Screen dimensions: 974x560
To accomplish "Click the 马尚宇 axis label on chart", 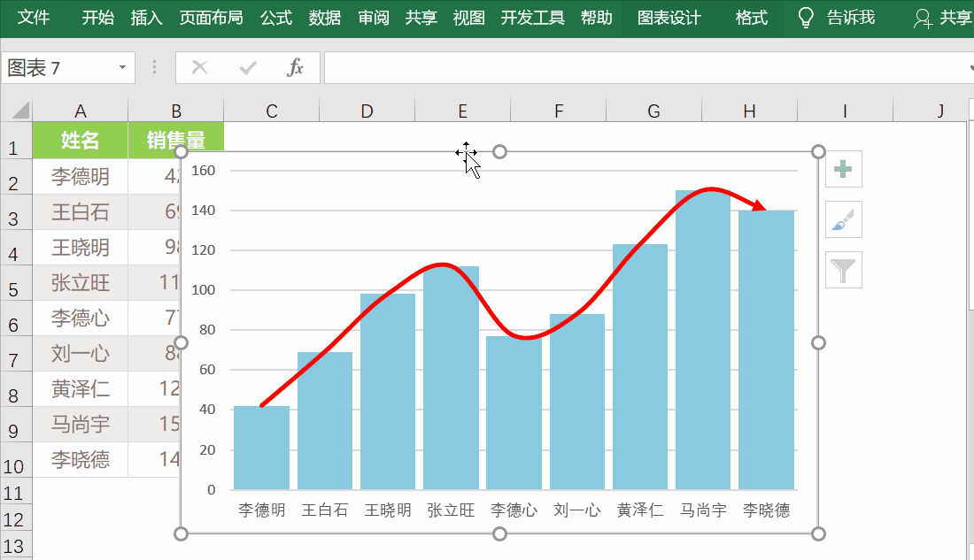I will click(703, 510).
